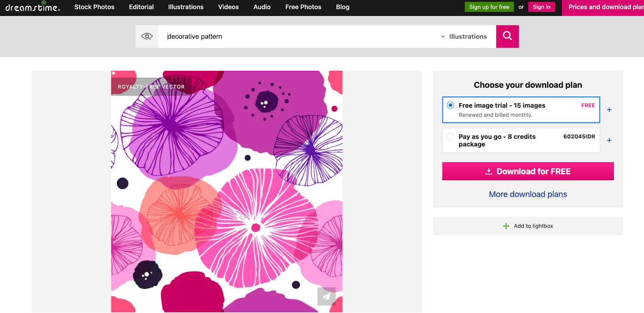Click the FREE price label
Viewport: 644px width, 313px height.
[588, 105]
